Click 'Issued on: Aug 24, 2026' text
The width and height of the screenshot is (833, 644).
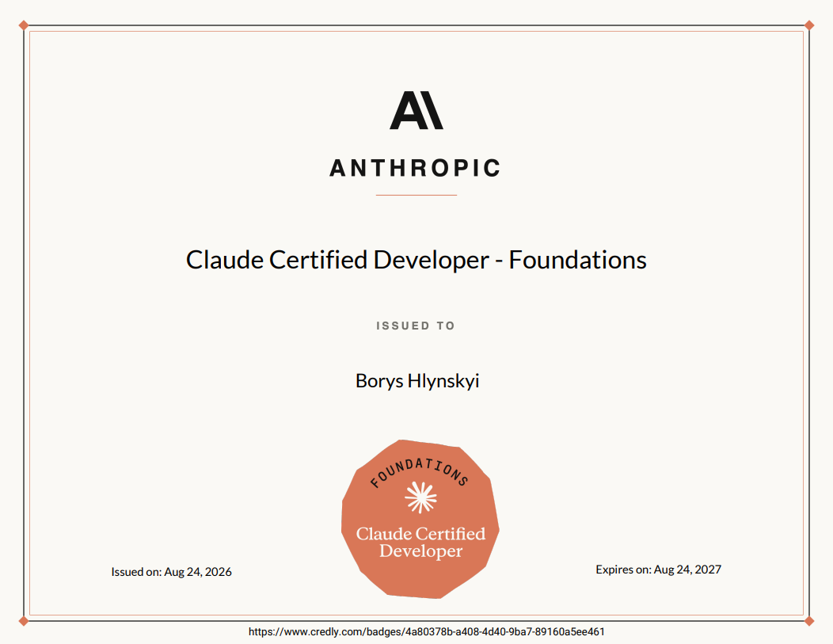[x=171, y=572]
